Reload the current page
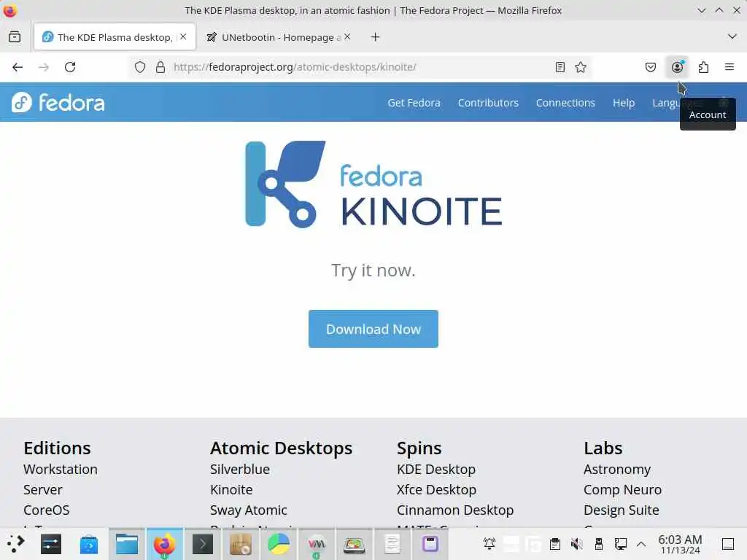Viewport: 747px width, 560px height. (70, 67)
